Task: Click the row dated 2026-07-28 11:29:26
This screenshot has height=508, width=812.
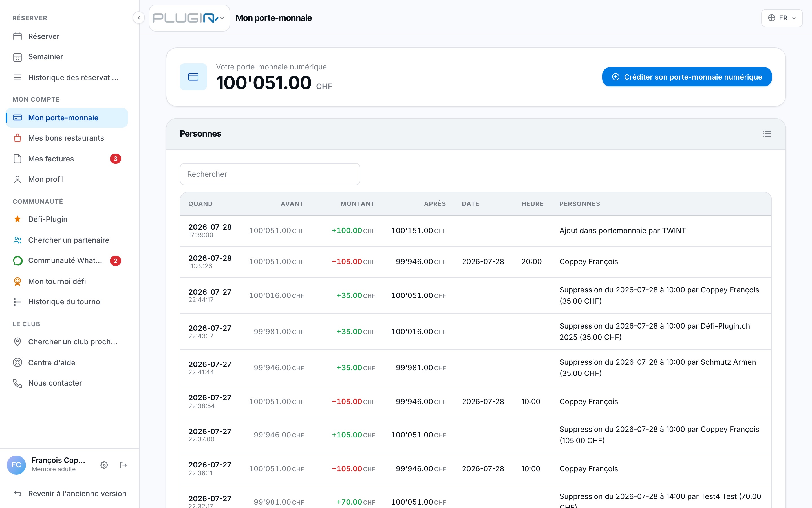Action: pos(476,262)
